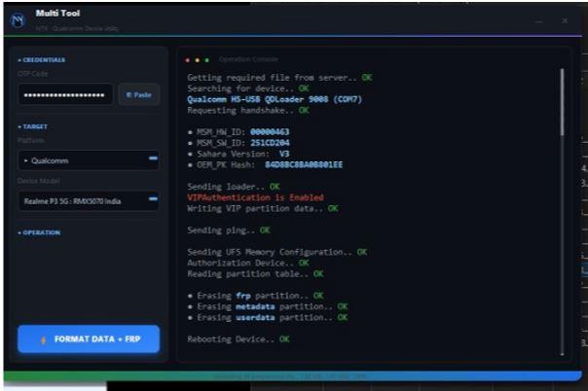Click the MSM_HW_ID value 00000463
Image resolution: width=588 pixels, height=391 pixels.
270,132
